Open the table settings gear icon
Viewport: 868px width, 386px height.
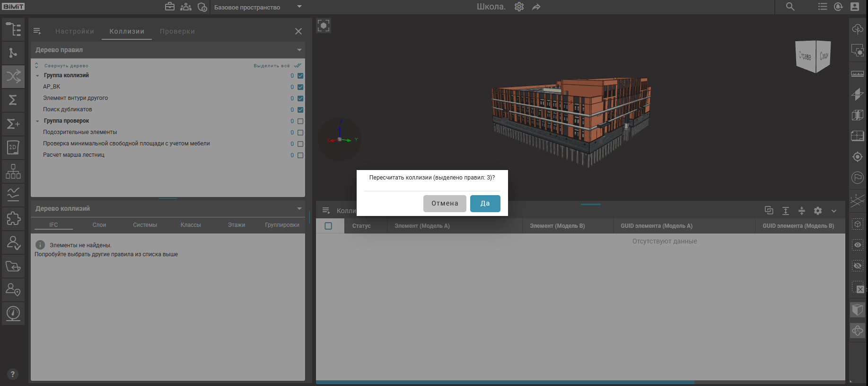817,211
